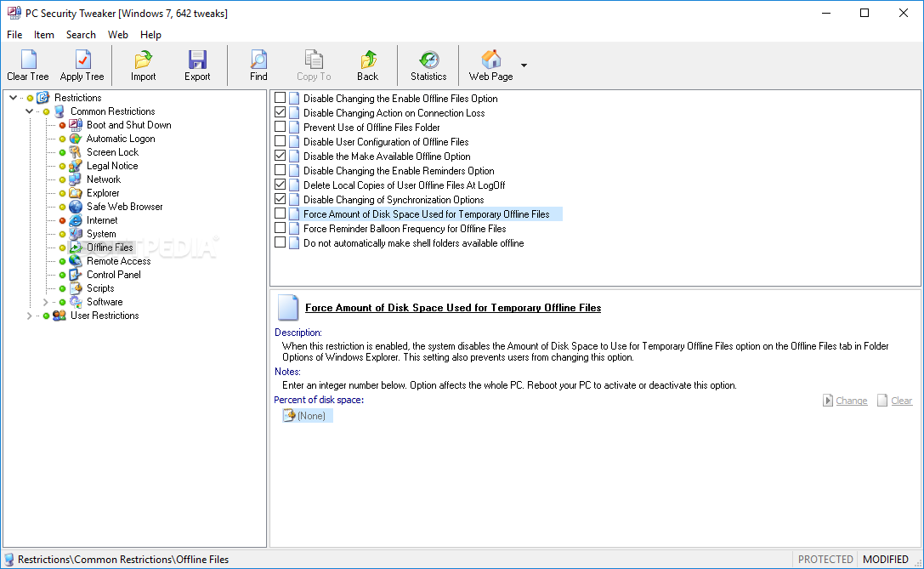Open the Web Page dropdown arrow

pos(524,65)
